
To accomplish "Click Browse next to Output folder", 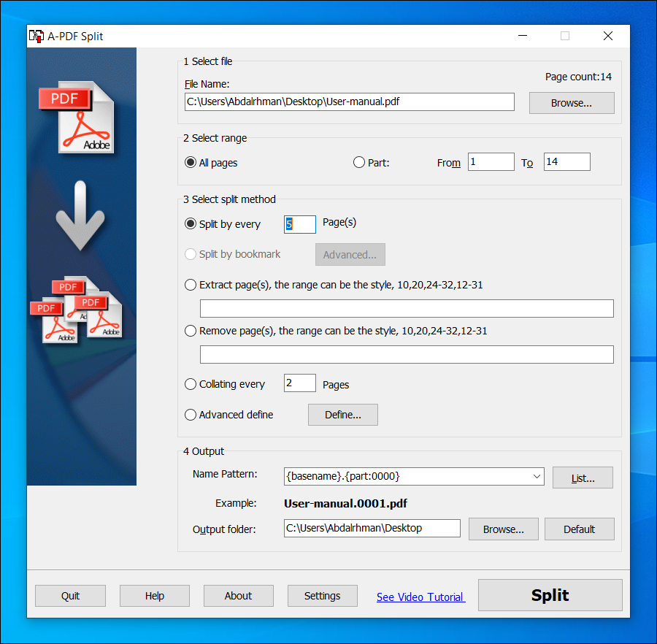I will (x=503, y=529).
